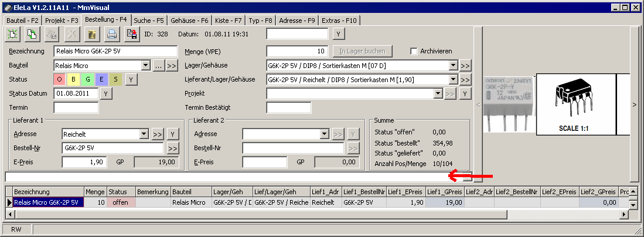
Task: Click the filter Y button next to Status swatches
Action: [131, 79]
